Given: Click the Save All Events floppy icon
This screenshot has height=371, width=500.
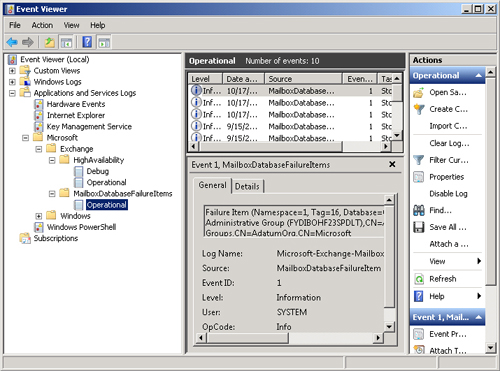Looking at the screenshot, I should 419,227.
